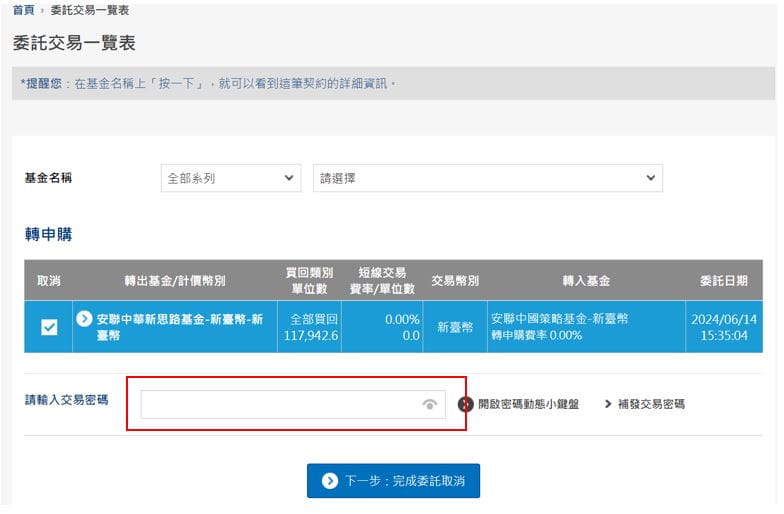Click the chevron arrow before 補發交易密碼

pos(608,404)
